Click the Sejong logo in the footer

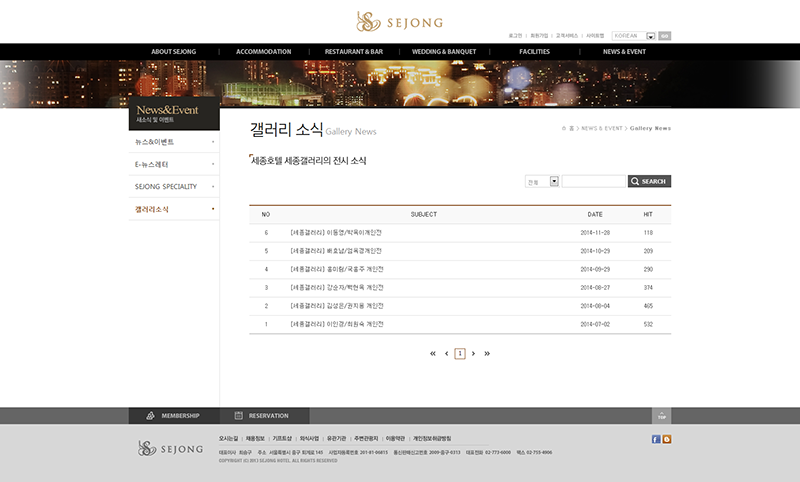coord(170,449)
